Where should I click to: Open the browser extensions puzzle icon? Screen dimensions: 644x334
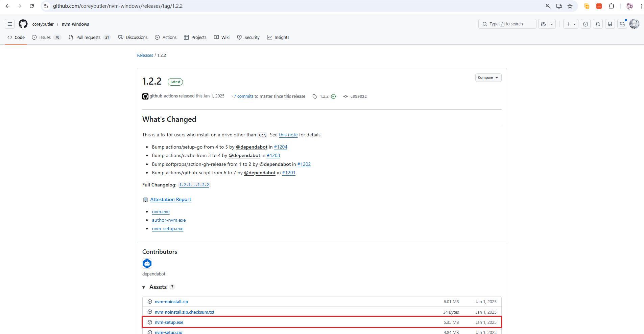tap(611, 6)
